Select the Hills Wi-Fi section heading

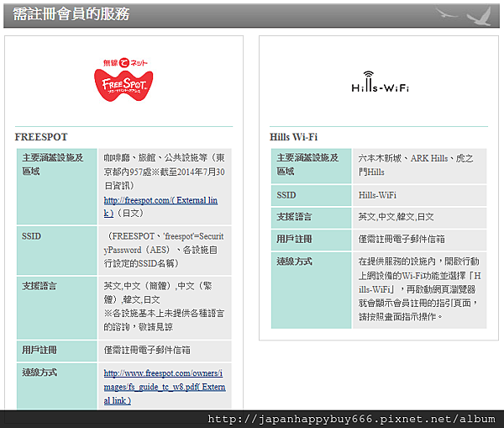tap(293, 137)
